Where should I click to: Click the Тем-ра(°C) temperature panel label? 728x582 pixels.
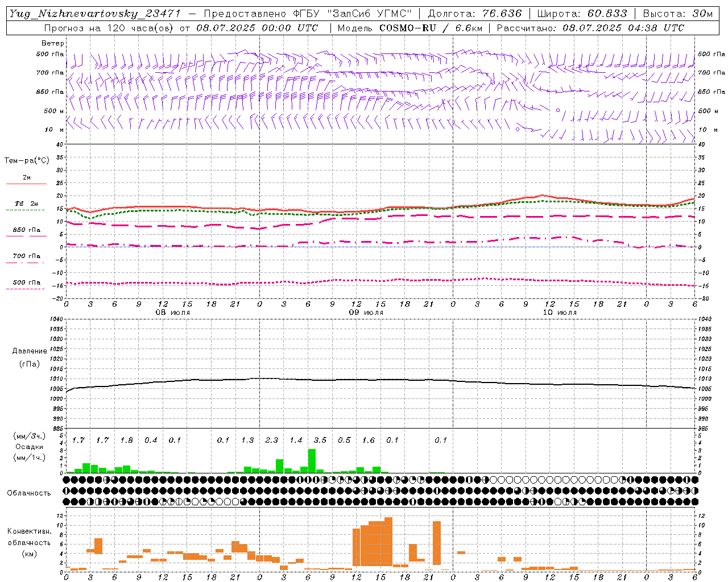27,161
